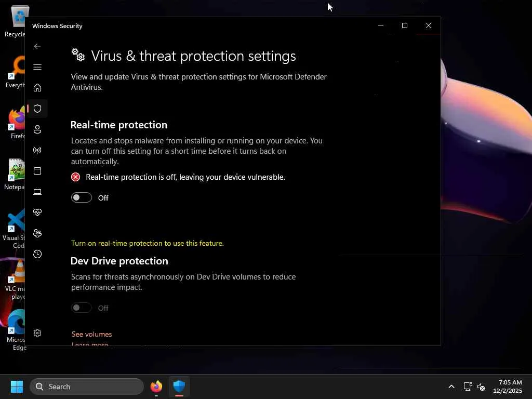
Task: Open the Home section icon
Action: pos(37,87)
